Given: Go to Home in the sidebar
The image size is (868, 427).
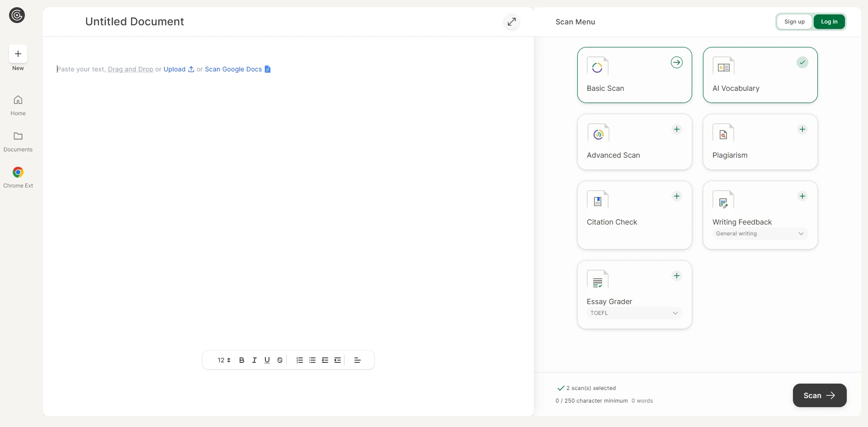Looking at the screenshot, I should click(18, 105).
